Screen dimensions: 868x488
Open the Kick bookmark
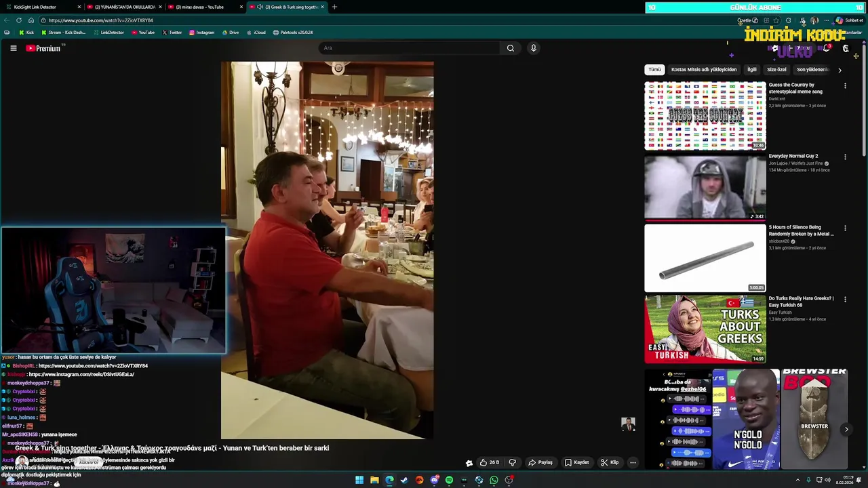pos(26,33)
